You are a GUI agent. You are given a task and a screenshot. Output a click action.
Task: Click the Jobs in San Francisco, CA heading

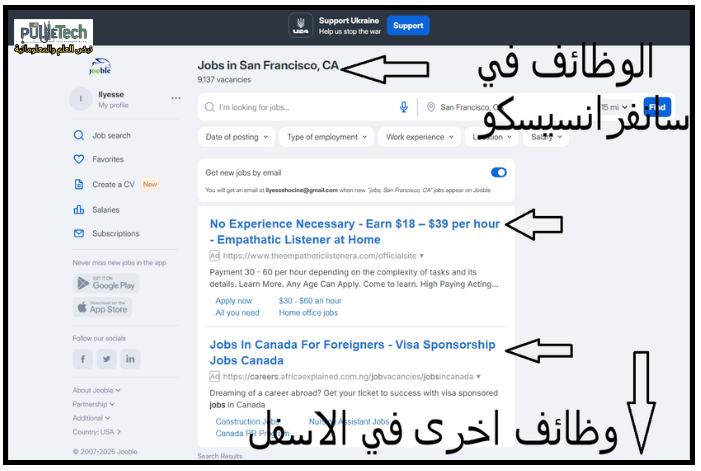pyautogui.click(x=268, y=65)
